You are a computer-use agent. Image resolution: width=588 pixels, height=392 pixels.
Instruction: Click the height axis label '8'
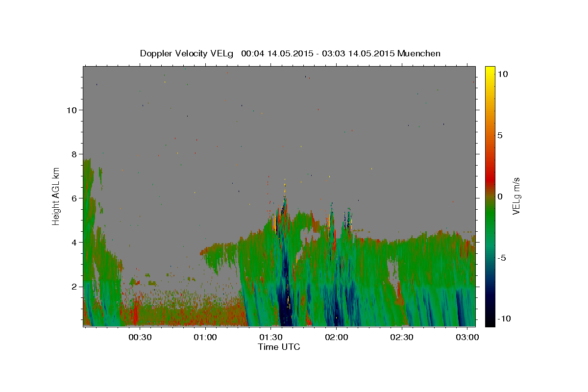pos(74,154)
